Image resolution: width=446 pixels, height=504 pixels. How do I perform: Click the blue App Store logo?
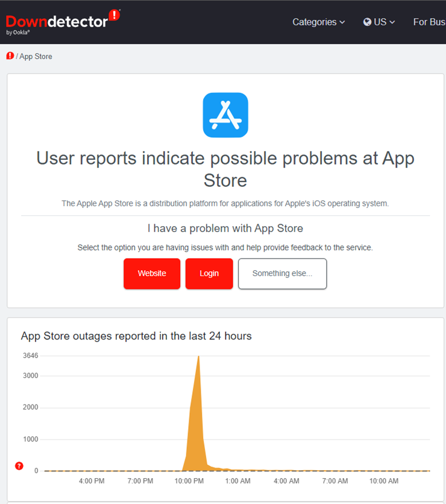pyautogui.click(x=225, y=115)
